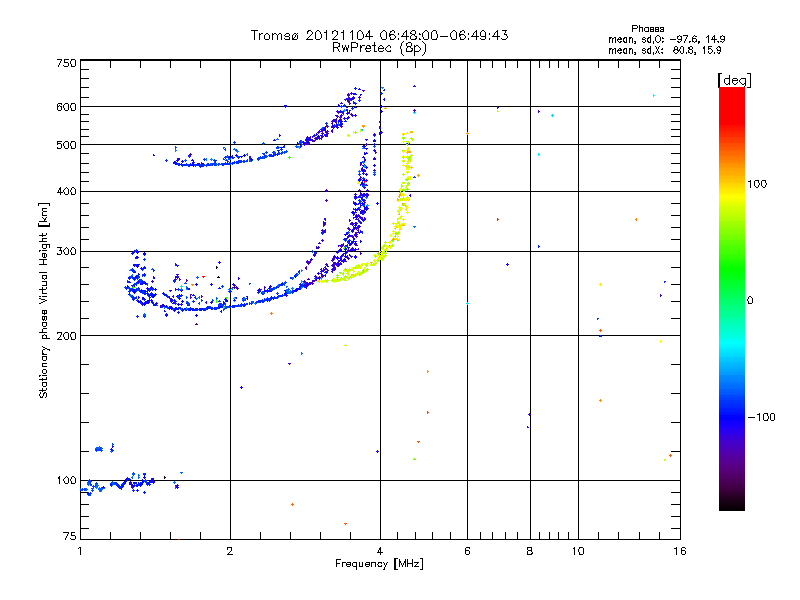Screen dimensions: 800x600
Task: Click the colorbar label '0'
Action: point(750,301)
